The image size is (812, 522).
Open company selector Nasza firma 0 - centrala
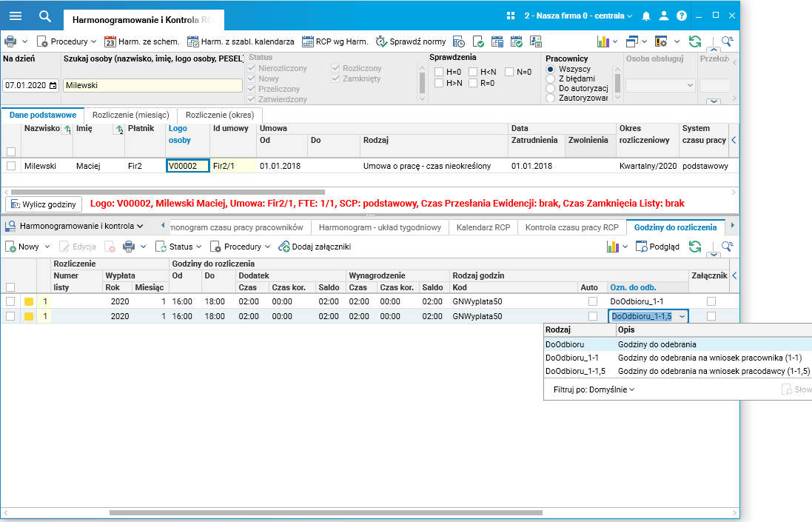[578, 16]
